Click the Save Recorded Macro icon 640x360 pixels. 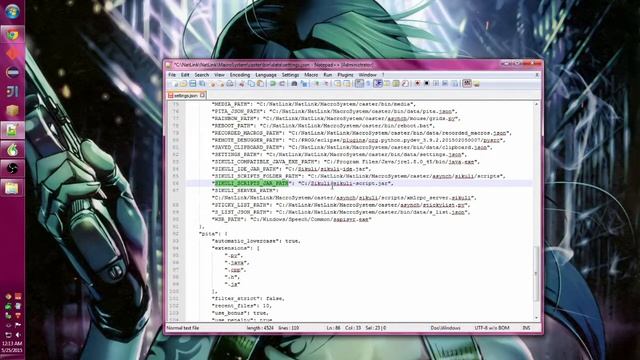[454, 84]
